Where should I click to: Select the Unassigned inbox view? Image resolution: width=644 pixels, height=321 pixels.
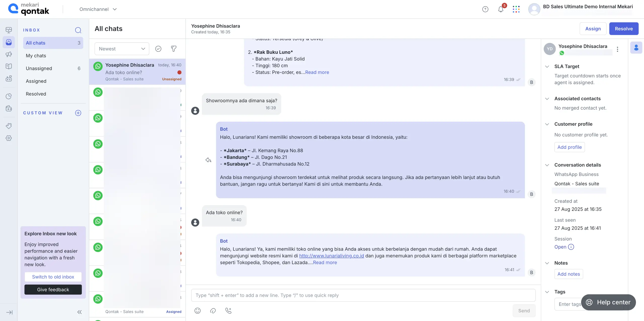[39, 68]
